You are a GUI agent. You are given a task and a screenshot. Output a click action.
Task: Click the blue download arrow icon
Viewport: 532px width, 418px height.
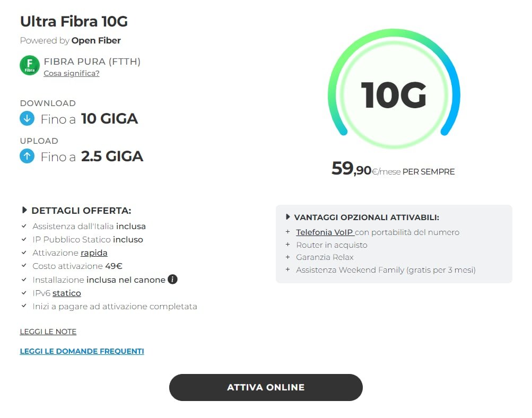[x=27, y=118]
